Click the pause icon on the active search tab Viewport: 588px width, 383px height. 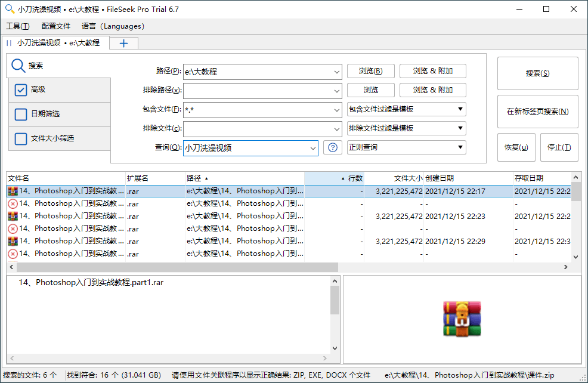[x=8, y=43]
